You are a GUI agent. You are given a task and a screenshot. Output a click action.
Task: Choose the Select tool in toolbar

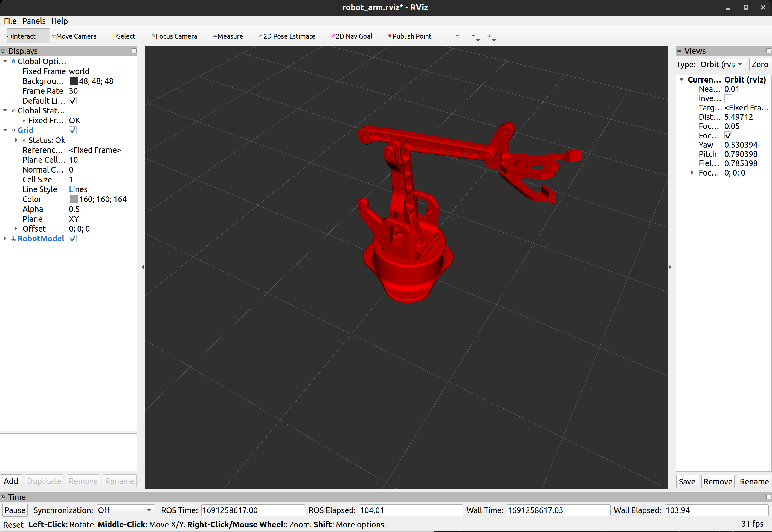(124, 36)
